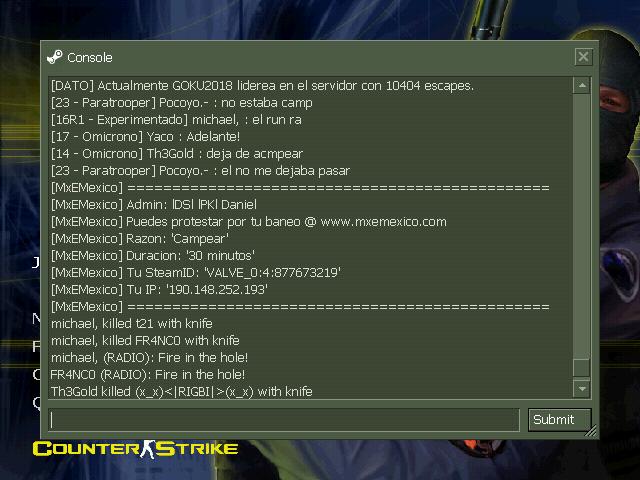Viewport: 640px width, 480px height.
Task: Click the Counter-Strike logo
Action: click(135, 449)
